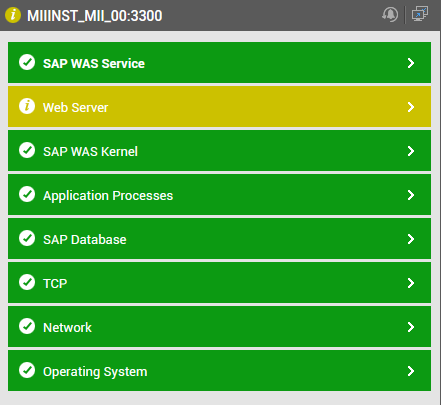Click the checkmark icon on SAP Database
The width and height of the screenshot is (441, 405).
(27, 238)
